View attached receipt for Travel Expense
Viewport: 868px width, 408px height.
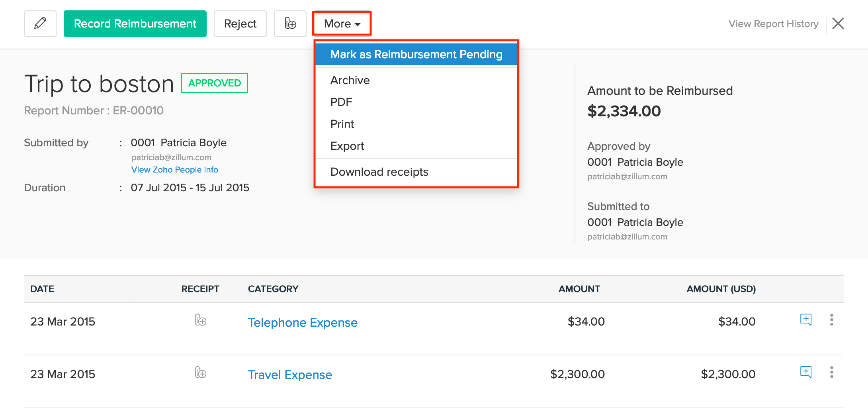click(x=201, y=373)
